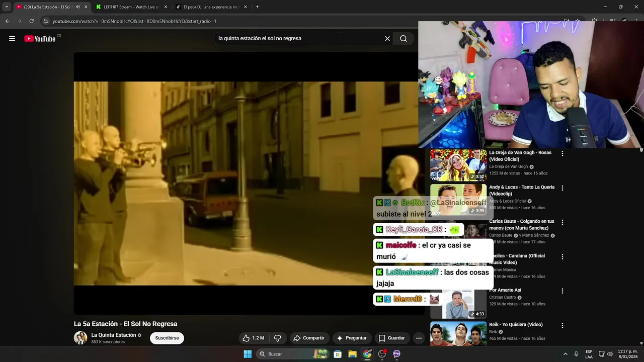Open options for Reik Yo Quisiera video
Viewport: 644px width, 362px height.
(562, 325)
